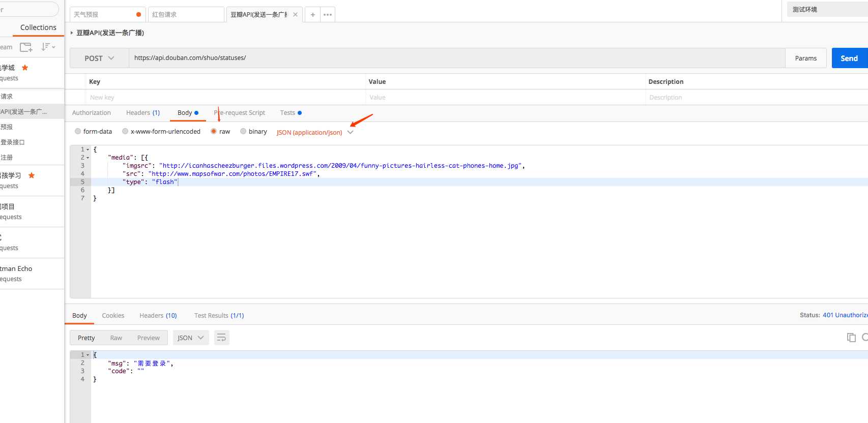Unstar the 学城 collection
868x423 pixels.
coord(25,68)
